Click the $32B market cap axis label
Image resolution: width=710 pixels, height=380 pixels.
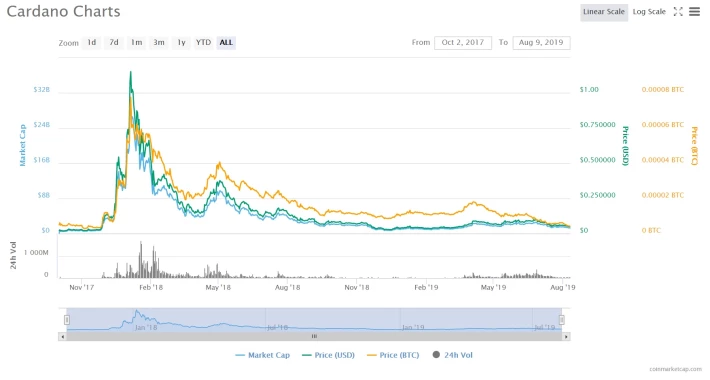click(x=42, y=90)
